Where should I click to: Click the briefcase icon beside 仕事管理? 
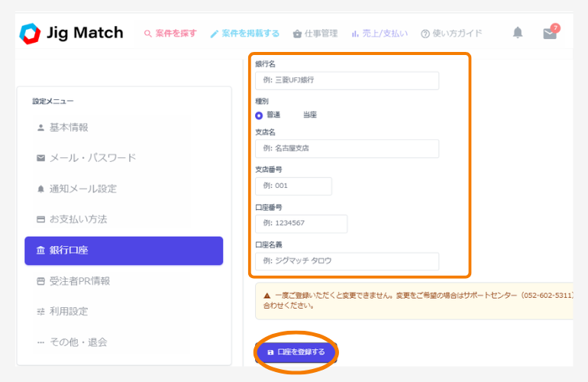click(297, 34)
